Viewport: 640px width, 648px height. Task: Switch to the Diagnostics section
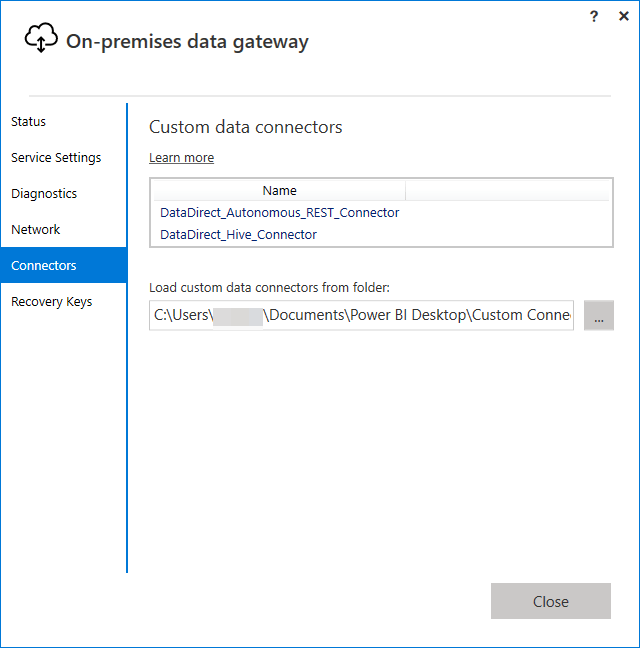(x=44, y=193)
